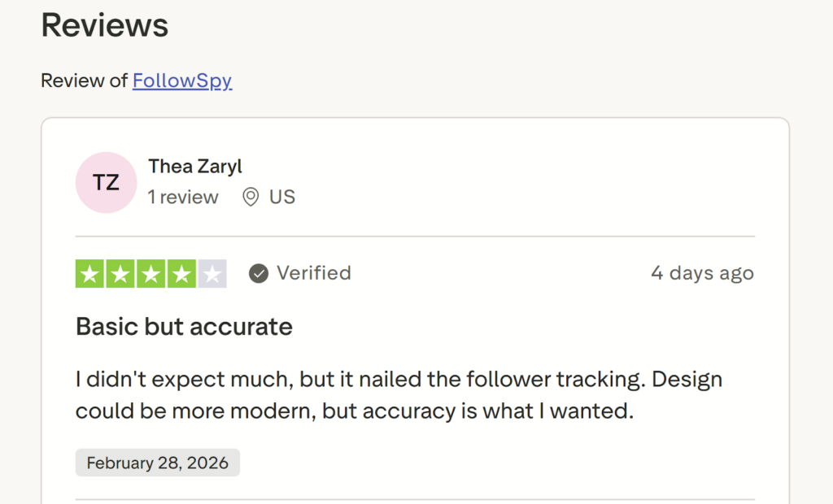The height and width of the screenshot is (504, 833).
Task: Open Thea Zaryl's TZ avatar
Action: click(x=106, y=182)
